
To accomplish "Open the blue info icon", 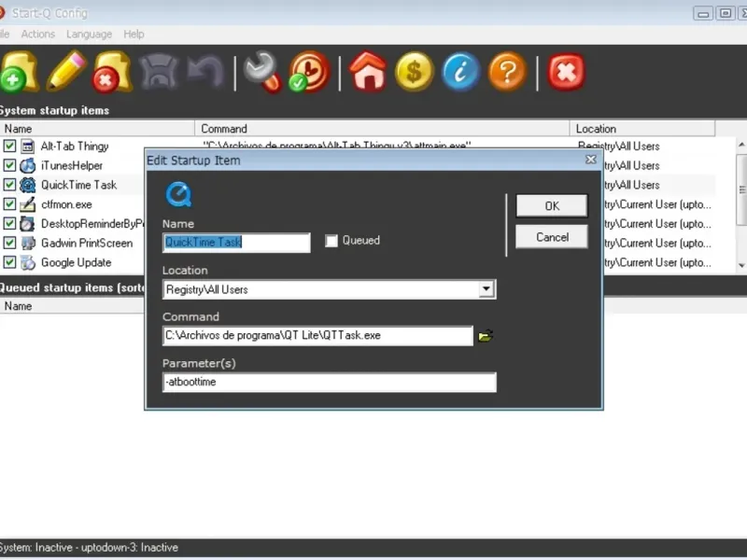I will coord(460,72).
